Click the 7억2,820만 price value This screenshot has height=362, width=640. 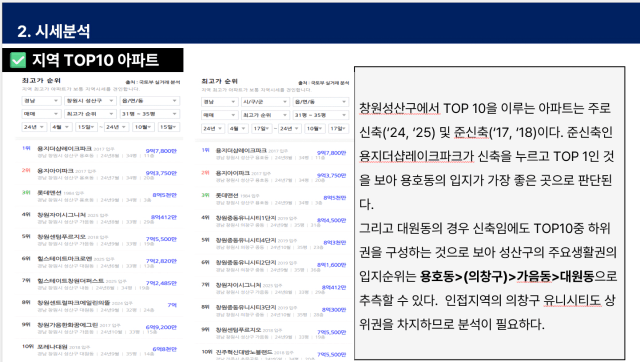pyautogui.click(x=161, y=261)
